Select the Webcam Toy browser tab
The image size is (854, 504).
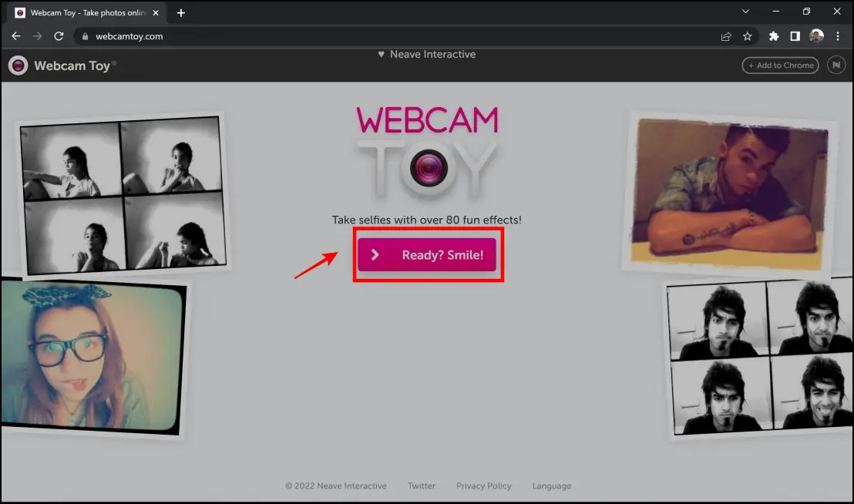click(x=87, y=12)
